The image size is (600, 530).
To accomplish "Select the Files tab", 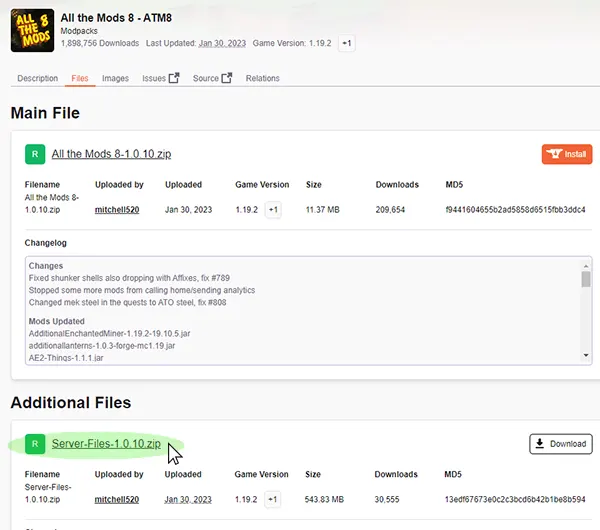I will click(x=80, y=78).
